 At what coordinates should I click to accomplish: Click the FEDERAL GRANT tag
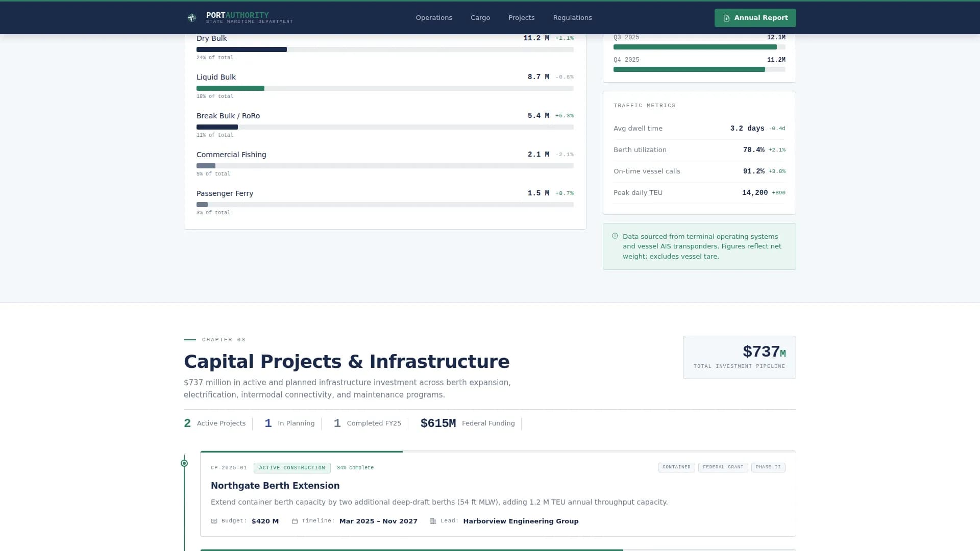point(723,467)
